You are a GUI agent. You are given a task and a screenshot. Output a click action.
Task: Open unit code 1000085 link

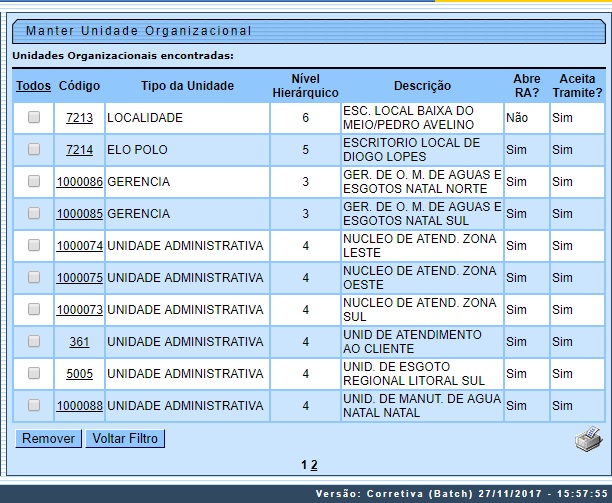(x=80, y=214)
